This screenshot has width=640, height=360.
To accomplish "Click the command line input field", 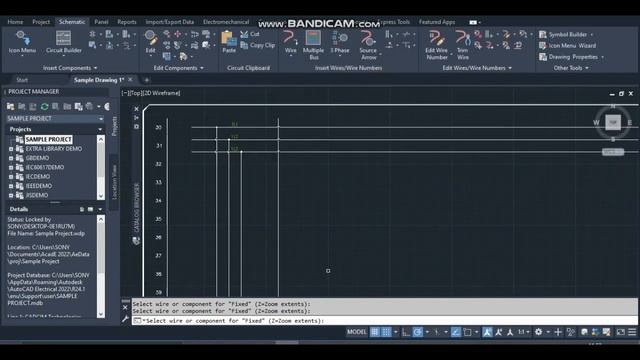I will (384, 321).
